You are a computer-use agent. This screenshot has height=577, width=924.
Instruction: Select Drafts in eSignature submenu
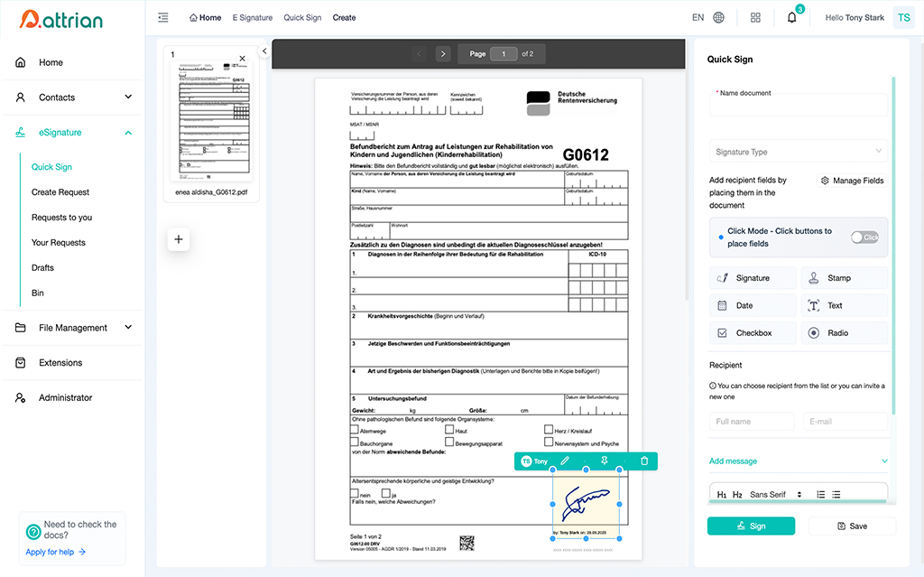pyautogui.click(x=42, y=268)
